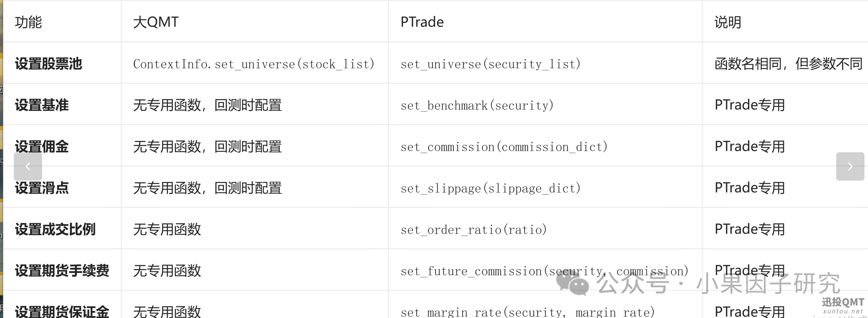Click the set_order_ratio(ratio) function text
Image resolution: width=868 pixels, height=318 pixels.
474,230
